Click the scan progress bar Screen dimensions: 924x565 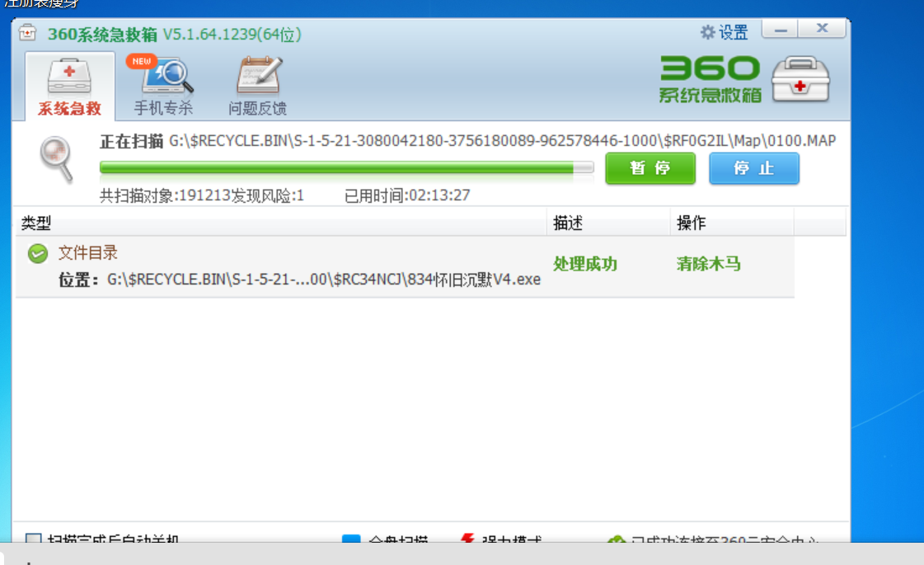(x=346, y=168)
